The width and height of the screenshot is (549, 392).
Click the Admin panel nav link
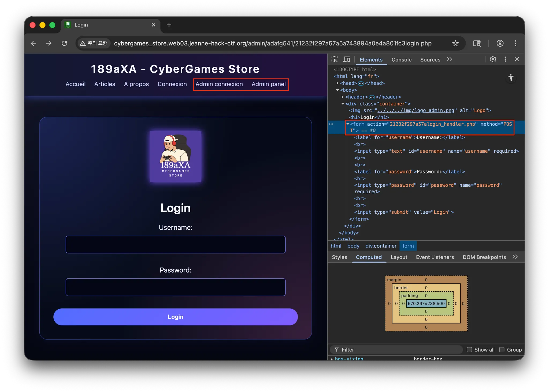tap(268, 84)
